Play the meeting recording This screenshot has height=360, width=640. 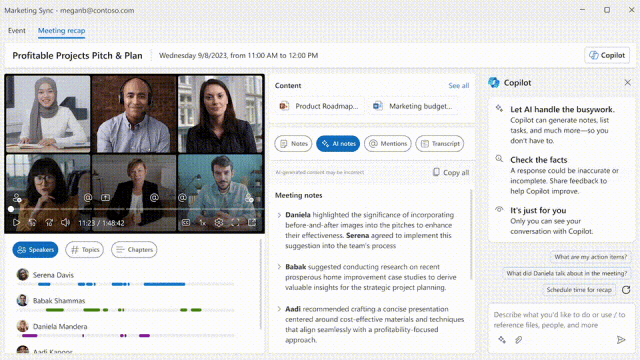point(16,223)
